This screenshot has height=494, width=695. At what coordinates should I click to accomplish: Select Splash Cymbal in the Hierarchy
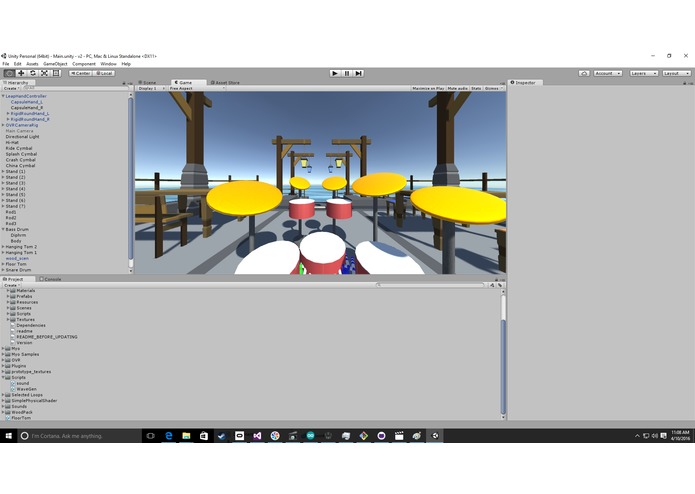[21, 154]
